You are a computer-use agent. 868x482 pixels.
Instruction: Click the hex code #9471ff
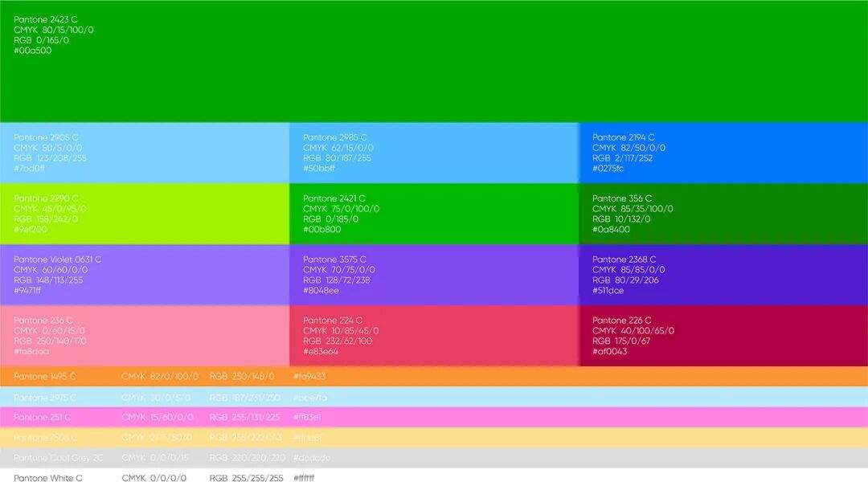(27, 291)
